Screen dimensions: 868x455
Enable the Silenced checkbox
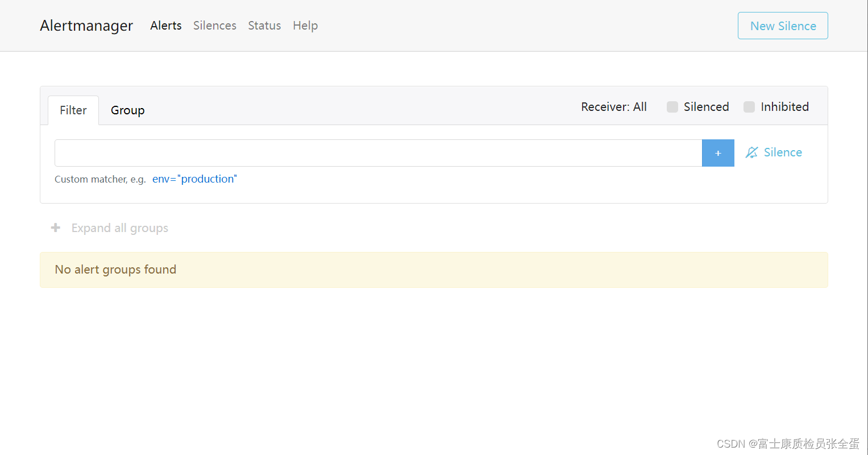point(672,106)
